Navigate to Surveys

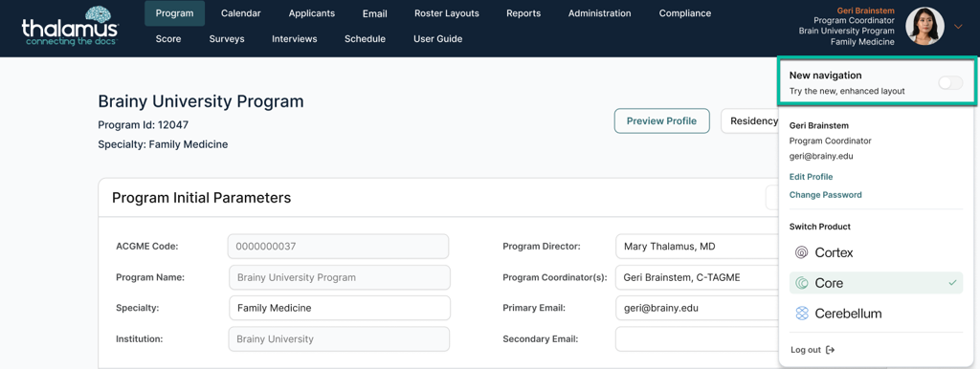226,38
